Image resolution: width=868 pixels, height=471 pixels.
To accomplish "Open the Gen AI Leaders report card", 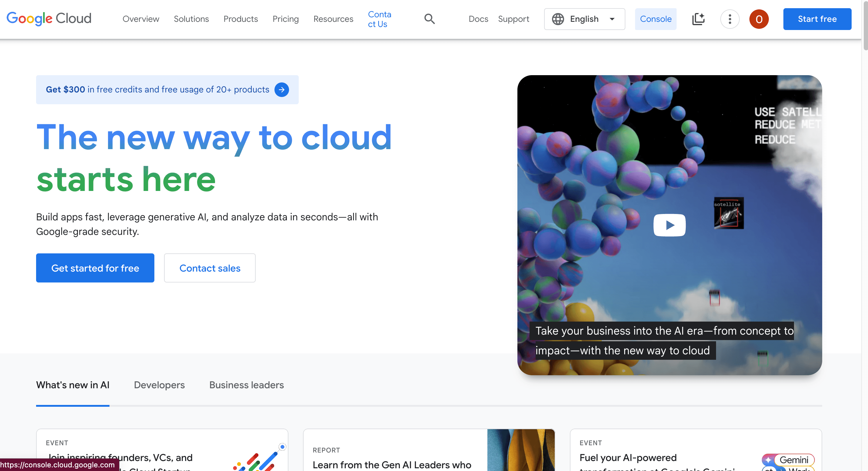I will (429, 450).
